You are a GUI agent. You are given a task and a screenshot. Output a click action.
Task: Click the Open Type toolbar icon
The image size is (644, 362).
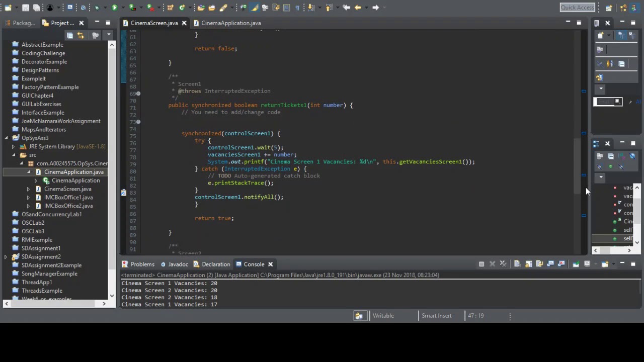click(x=201, y=8)
